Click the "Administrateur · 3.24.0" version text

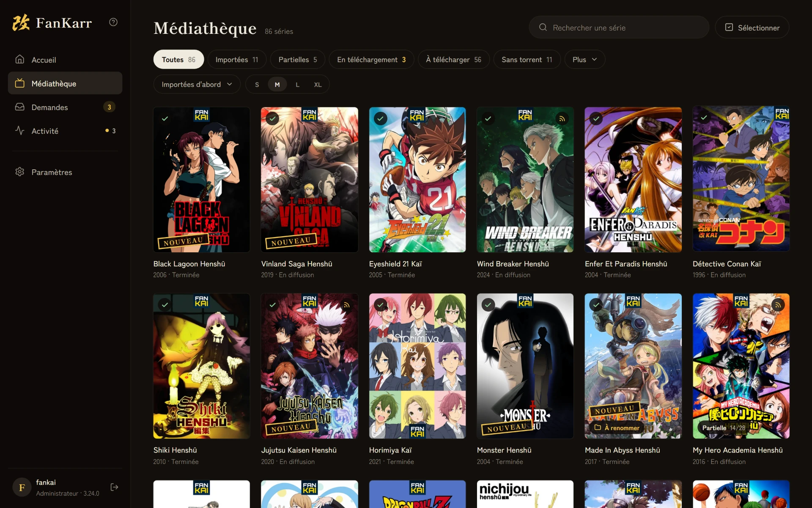68,494
